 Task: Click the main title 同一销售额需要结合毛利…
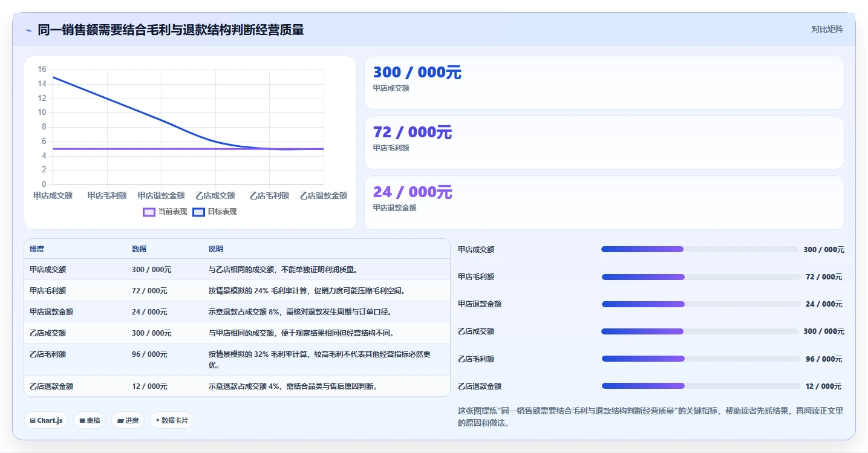pyautogui.click(x=171, y=30)
